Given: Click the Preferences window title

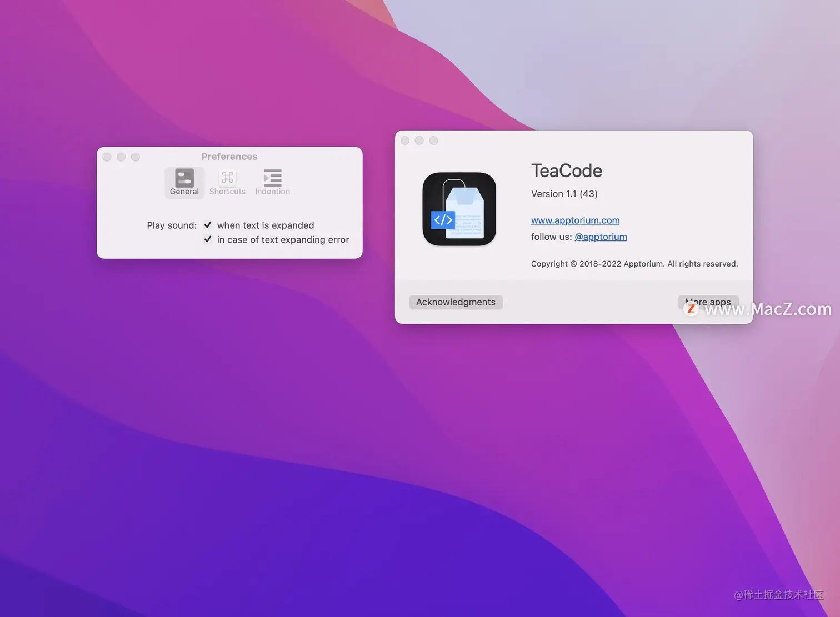Looking at the screenshot, I should (x=229, y=157).
